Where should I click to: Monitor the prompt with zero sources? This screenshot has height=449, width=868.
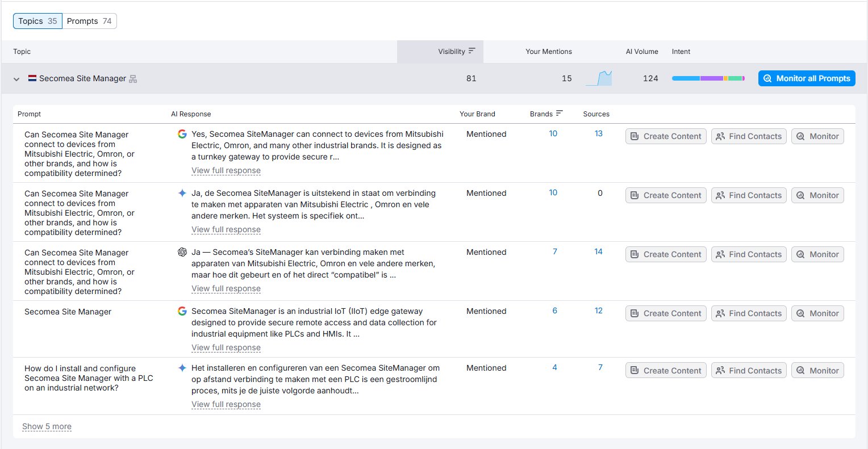pyautogui.click(x=817, y=195)
